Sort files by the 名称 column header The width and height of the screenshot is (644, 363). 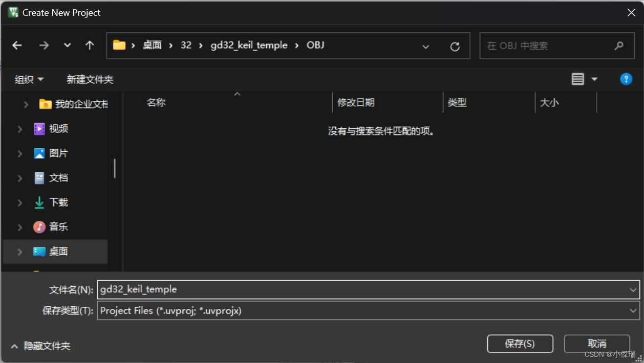tap(156, 102)
